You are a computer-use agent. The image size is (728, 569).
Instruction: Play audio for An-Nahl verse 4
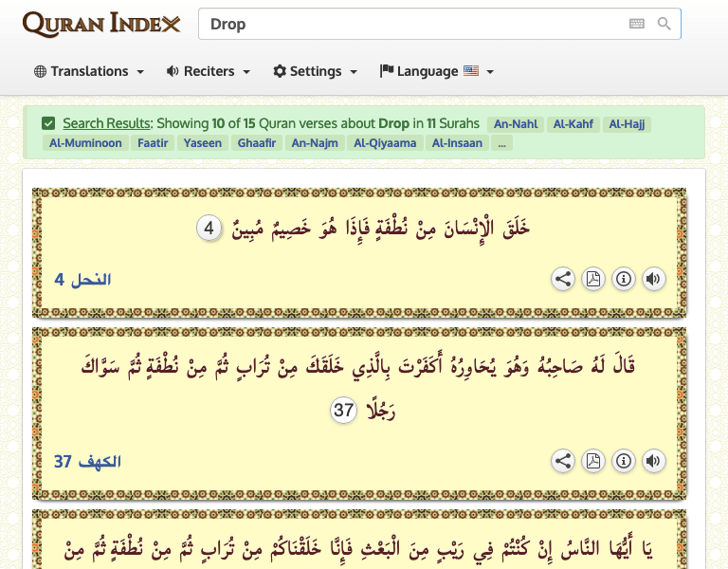click(653, 279)
